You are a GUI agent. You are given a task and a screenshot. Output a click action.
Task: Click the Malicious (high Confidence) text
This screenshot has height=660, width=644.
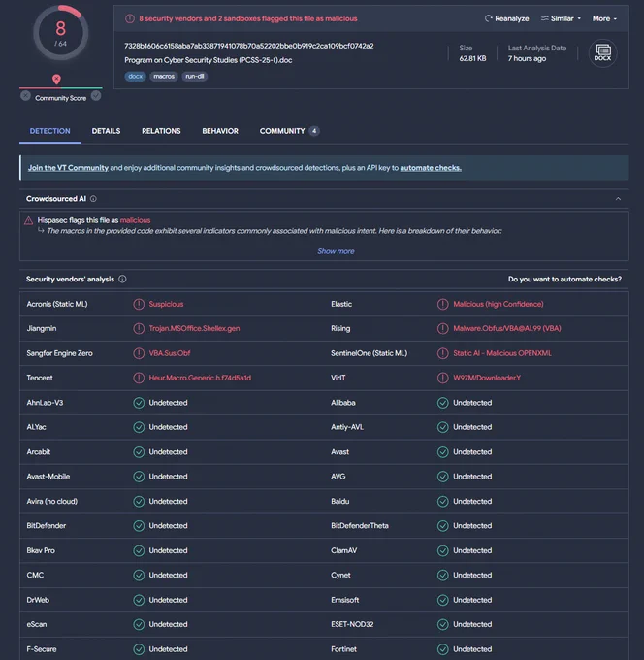(x=499, y=304)
